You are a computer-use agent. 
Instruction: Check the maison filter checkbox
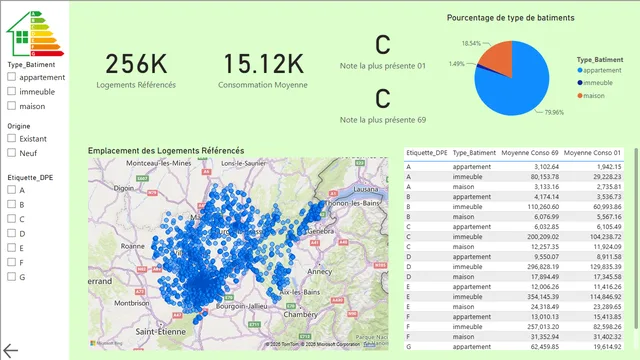click(x=12, y=106)
